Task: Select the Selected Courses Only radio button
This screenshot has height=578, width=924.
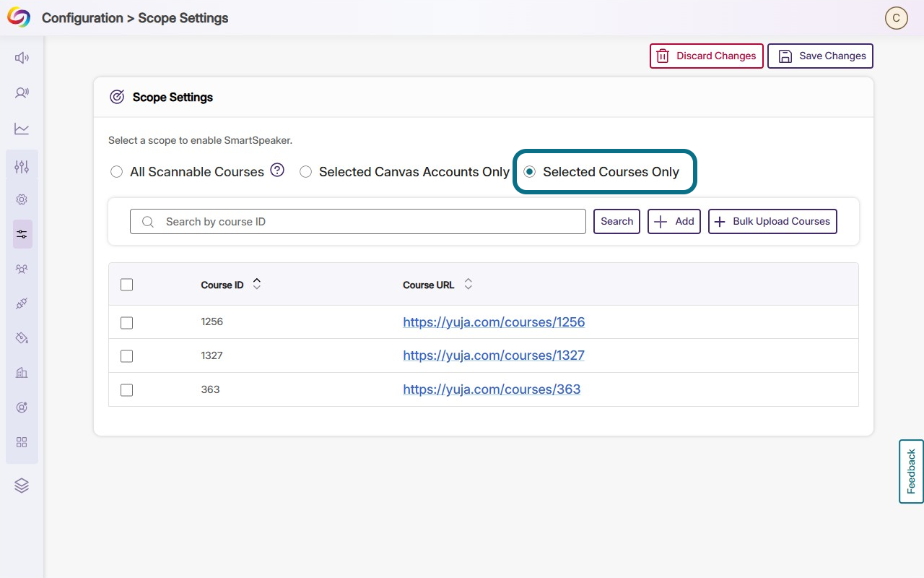Action: pyautogui.click(x=530, y=172)
